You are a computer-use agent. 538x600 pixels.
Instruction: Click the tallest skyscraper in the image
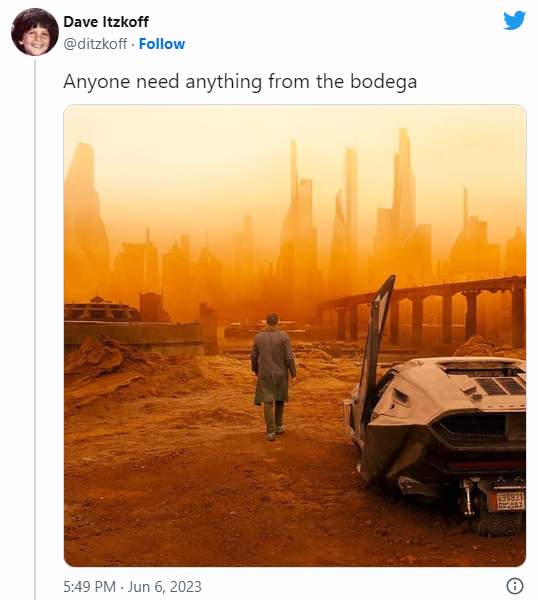point(404,191)
